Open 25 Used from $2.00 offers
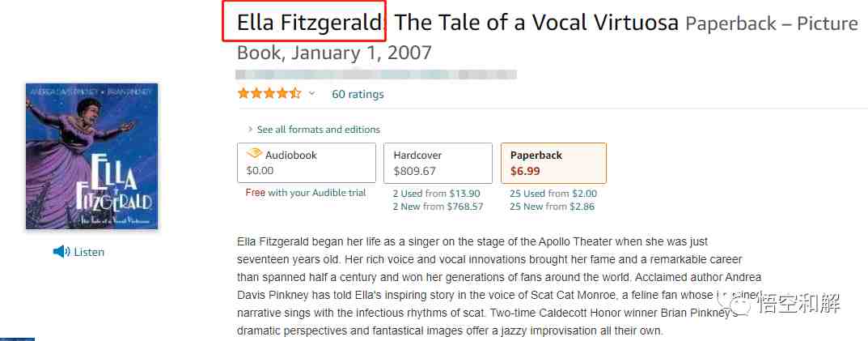Image resolution: width=868 pixels, height=341 pixels. 553,194
